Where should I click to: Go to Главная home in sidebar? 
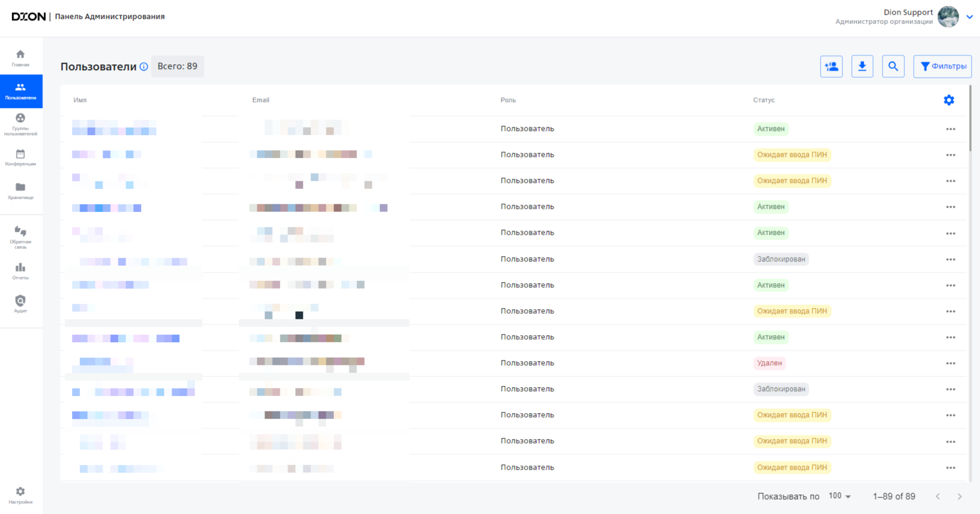21,58
